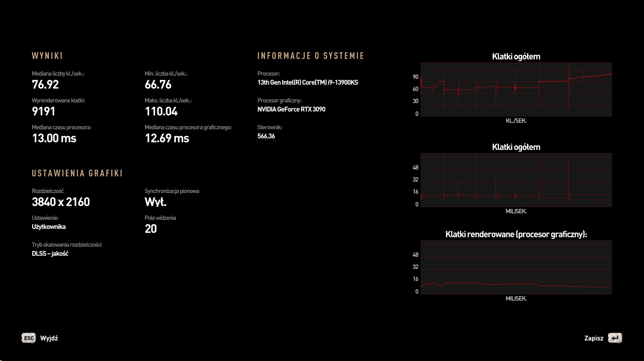This screenshot has height=361, width=644.
Task: Click the field of view value 20
Action: [150, 229]
